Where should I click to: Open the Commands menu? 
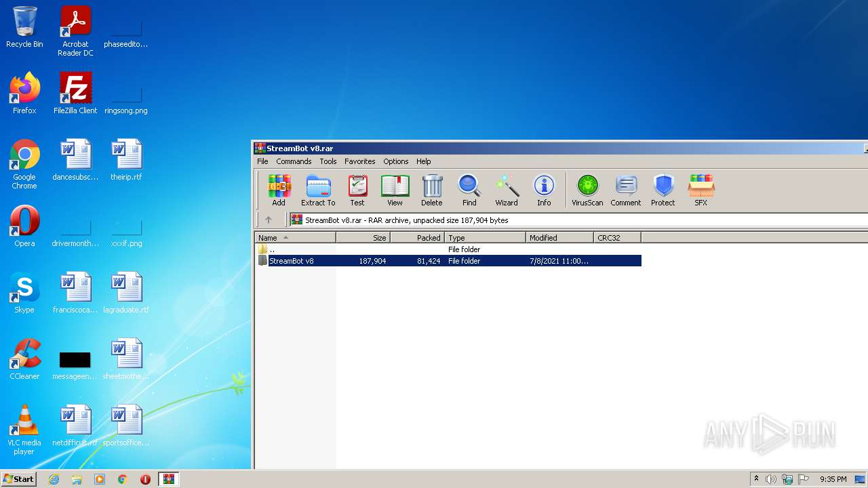pyautogui.click(x=294, y=161)
